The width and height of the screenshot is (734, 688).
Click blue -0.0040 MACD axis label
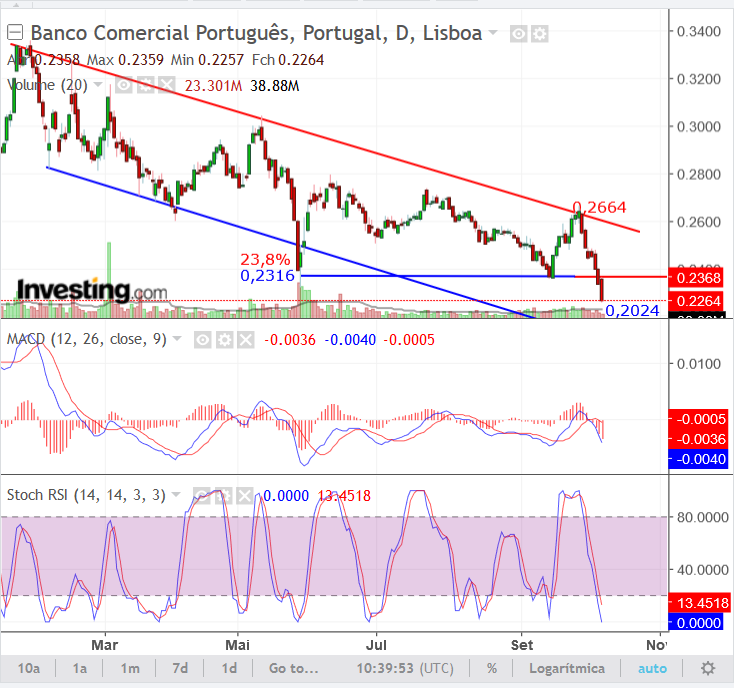click(x=697, y=459)
